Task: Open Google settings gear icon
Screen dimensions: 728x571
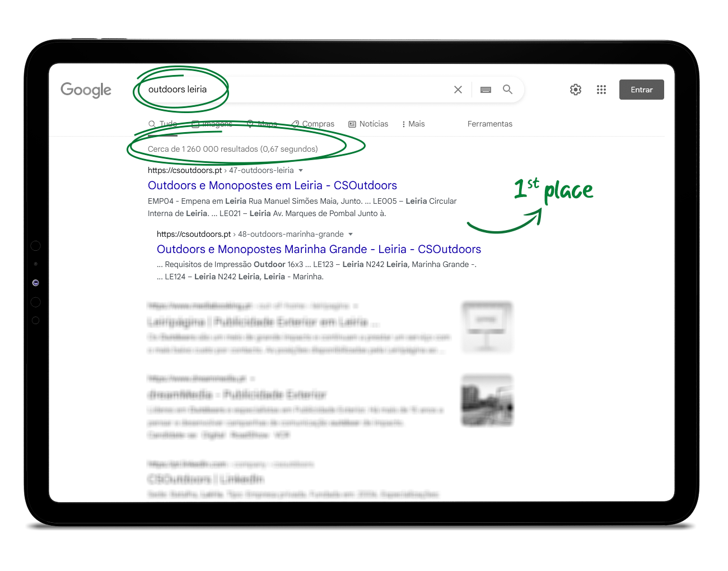Action: (576, 90)
